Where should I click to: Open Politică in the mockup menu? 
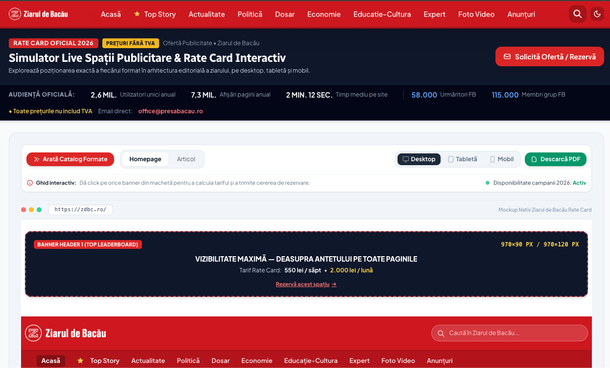188,361
